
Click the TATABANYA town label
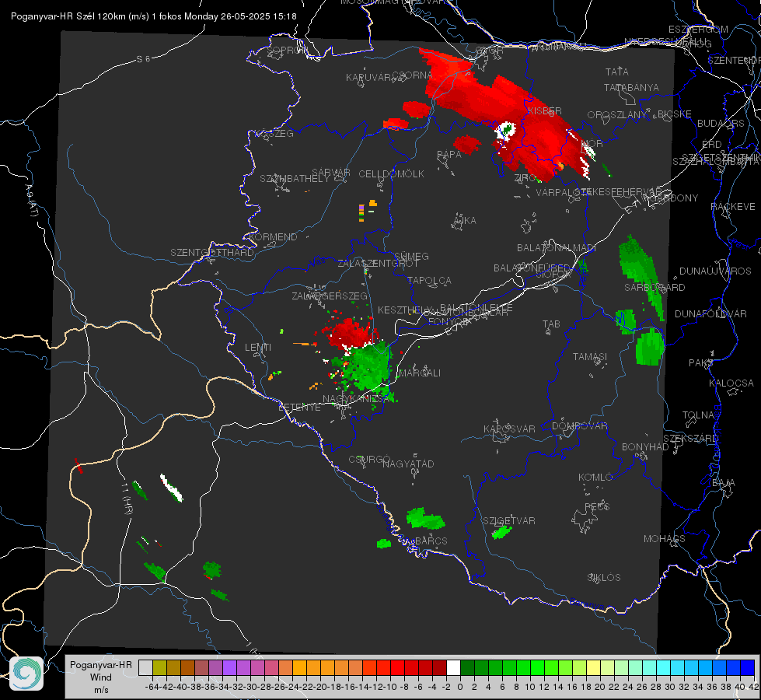coord(631,87)
